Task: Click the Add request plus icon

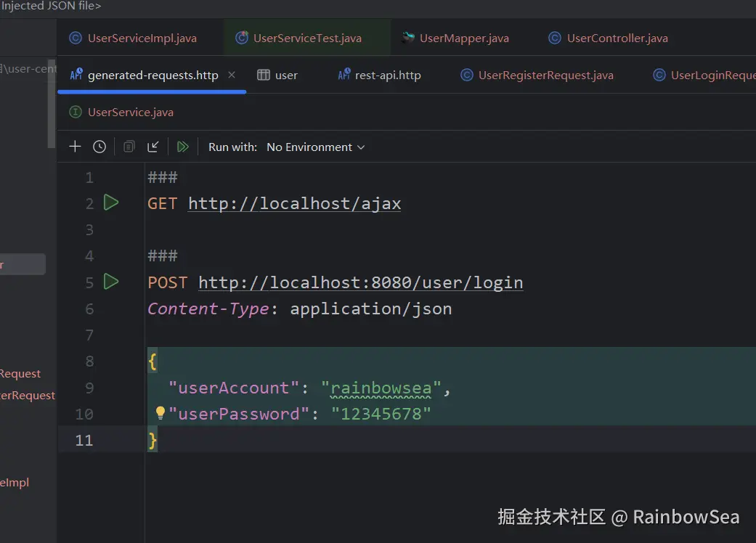Action: [75, 147]
